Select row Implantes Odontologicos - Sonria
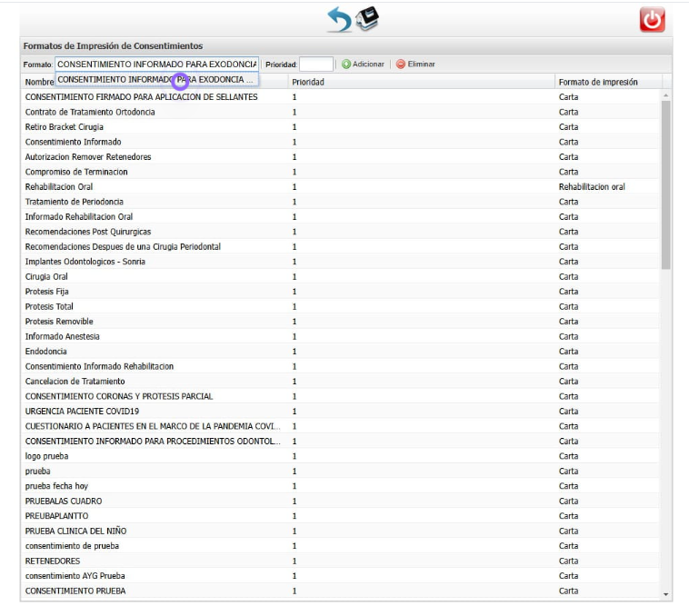Screen dimensions: 689x616 341,262
